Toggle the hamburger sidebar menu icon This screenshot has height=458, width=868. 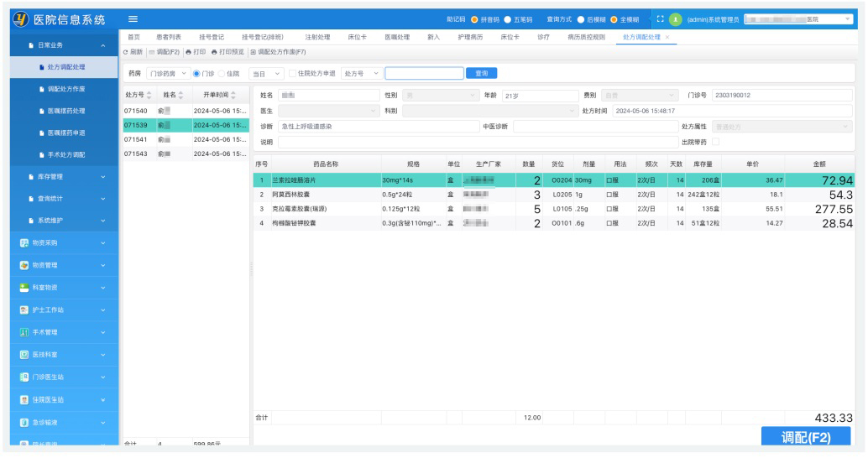133,18
